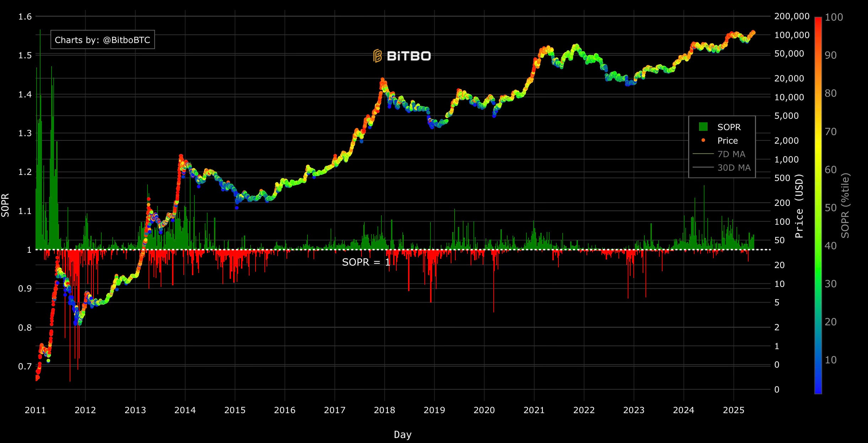
Task: Click the blue bottom of color bar
Action: coord(818,390)
